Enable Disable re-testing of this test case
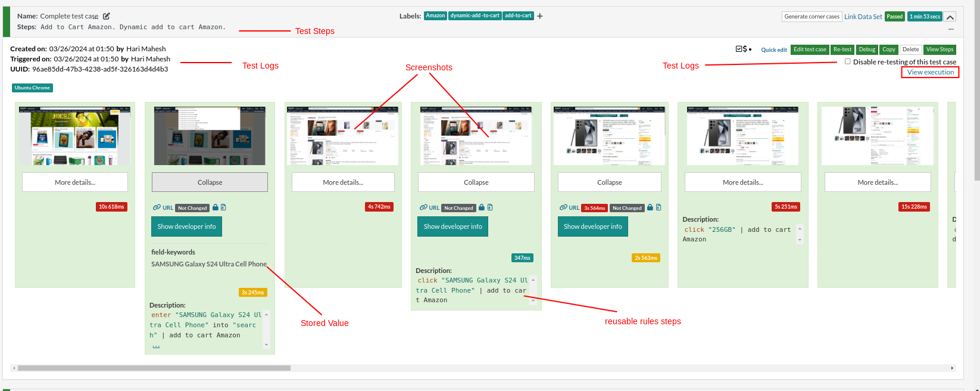Screen dimensions: 980x391 (x=847, y=61)
